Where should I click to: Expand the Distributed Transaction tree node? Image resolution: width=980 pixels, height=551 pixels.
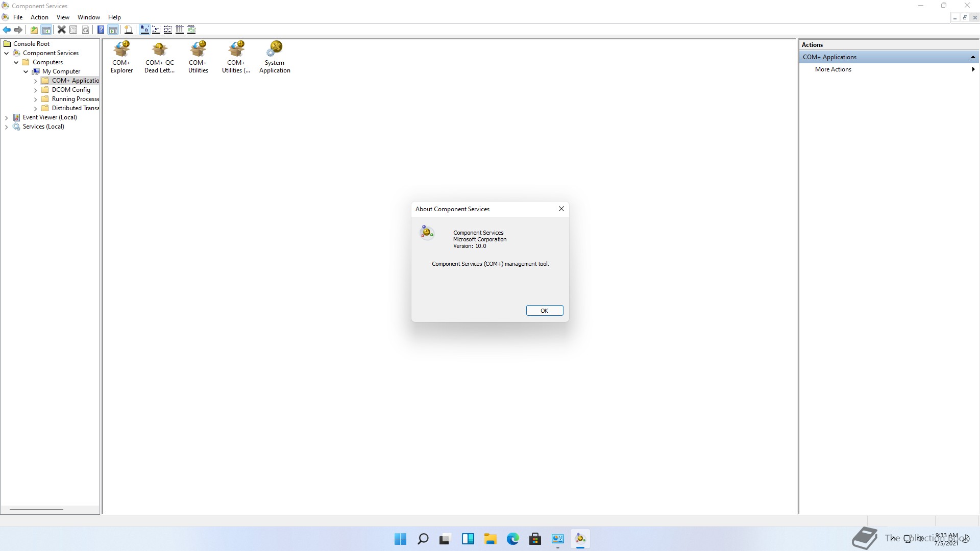coord(36,108)
